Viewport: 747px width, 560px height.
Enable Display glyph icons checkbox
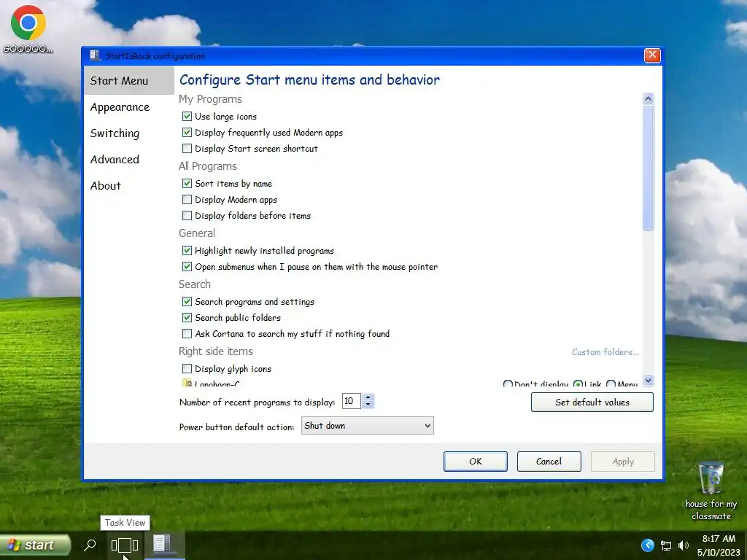[x=187, y=368]
